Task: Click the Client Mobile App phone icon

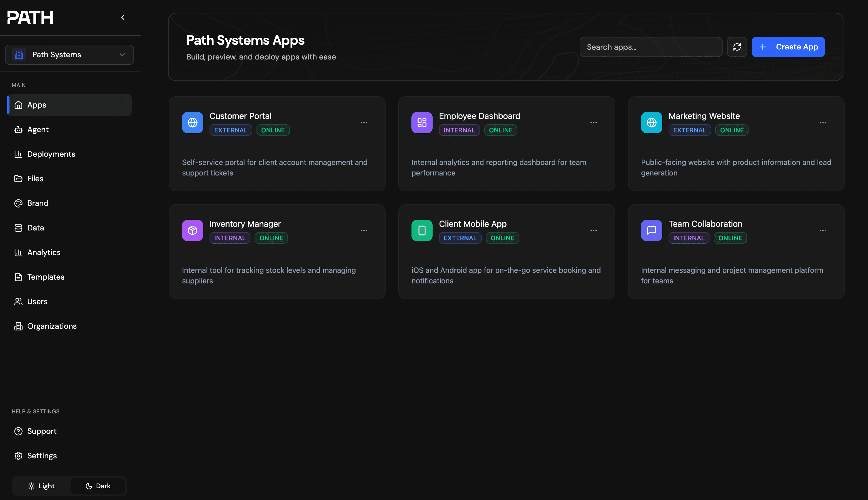Action: pos(422,230)
